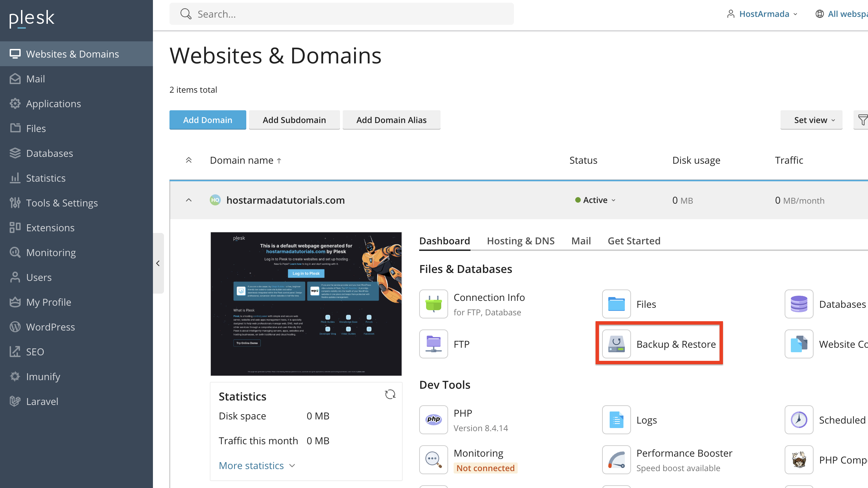Click the My Profile icon
868x488 pixels.
15,302
